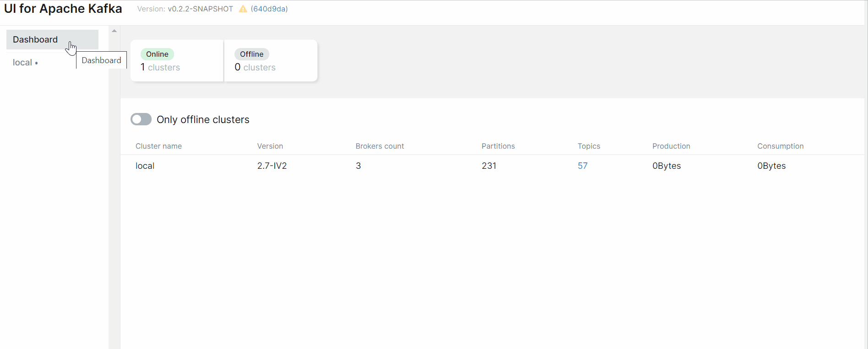The image size is (868, 349).
Task: Toggle the offline clusters filter switch off again
Action: (x=141, y=119)
